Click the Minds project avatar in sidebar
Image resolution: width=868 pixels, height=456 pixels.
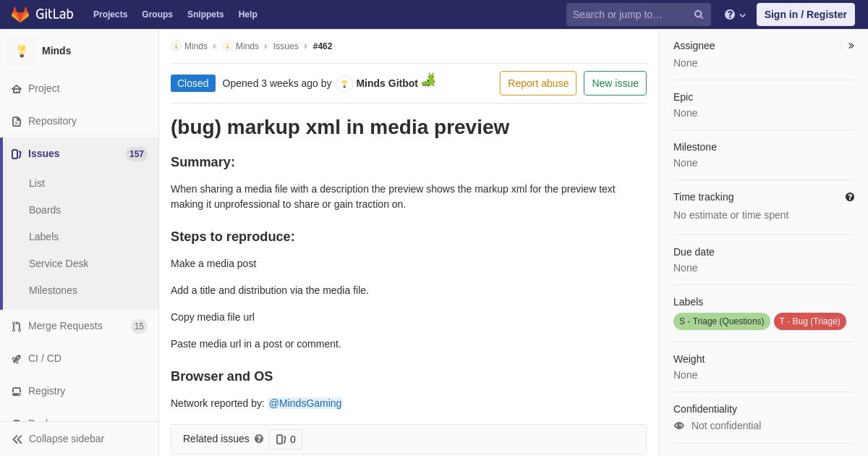pos(22,51)
